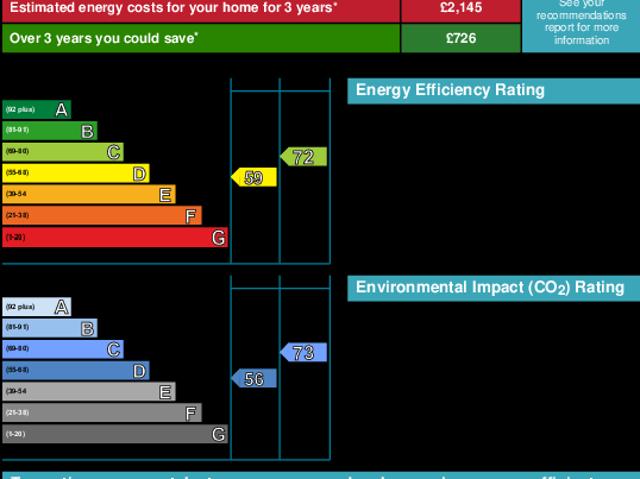Click the dark grey G environmental impact bar

pos(114,434)
